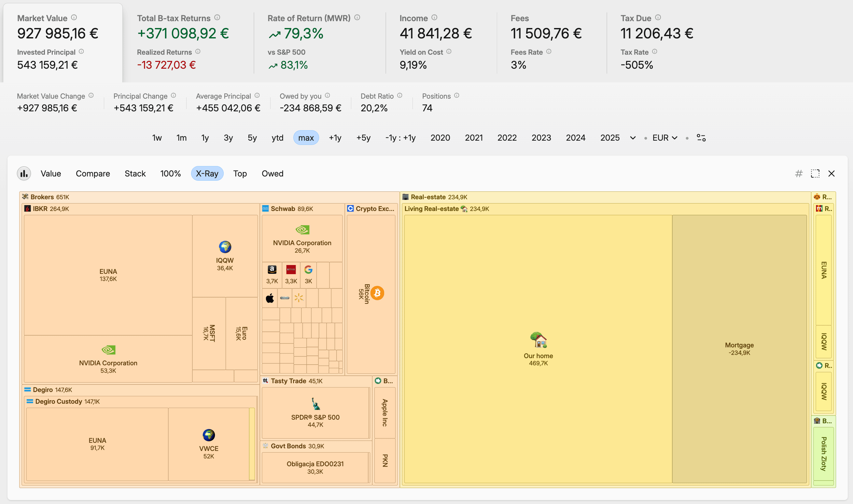Click the Realized Returns info icon

[198, 52]
